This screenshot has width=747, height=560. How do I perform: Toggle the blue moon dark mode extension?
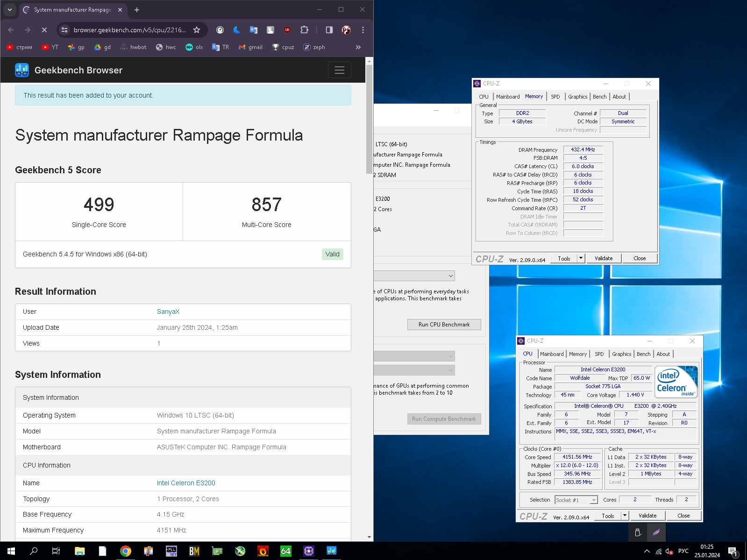coord(237,30)
